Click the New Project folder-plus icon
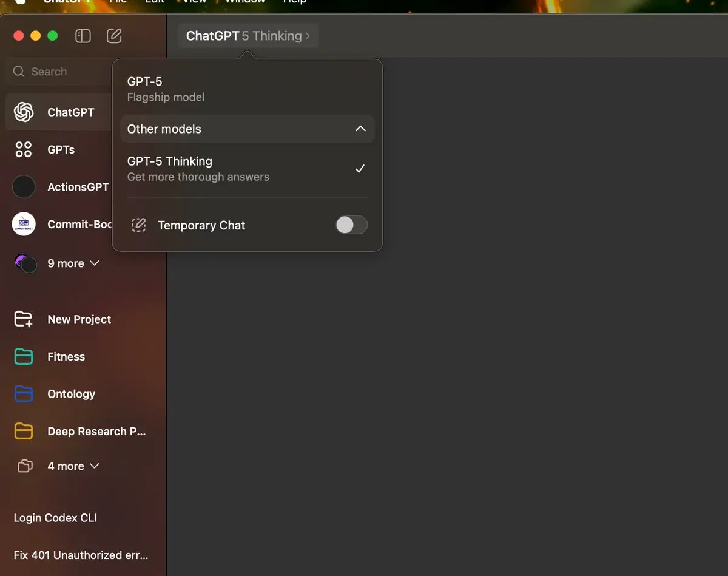The width and height of the screenshot is (728, 576). pyautogui.click(x=24, y=319)
